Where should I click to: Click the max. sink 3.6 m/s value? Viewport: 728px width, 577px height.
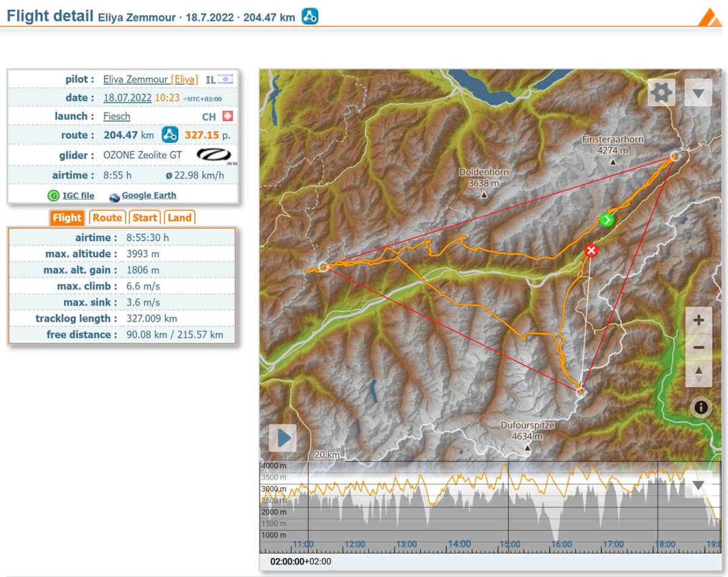pos(143,302)
